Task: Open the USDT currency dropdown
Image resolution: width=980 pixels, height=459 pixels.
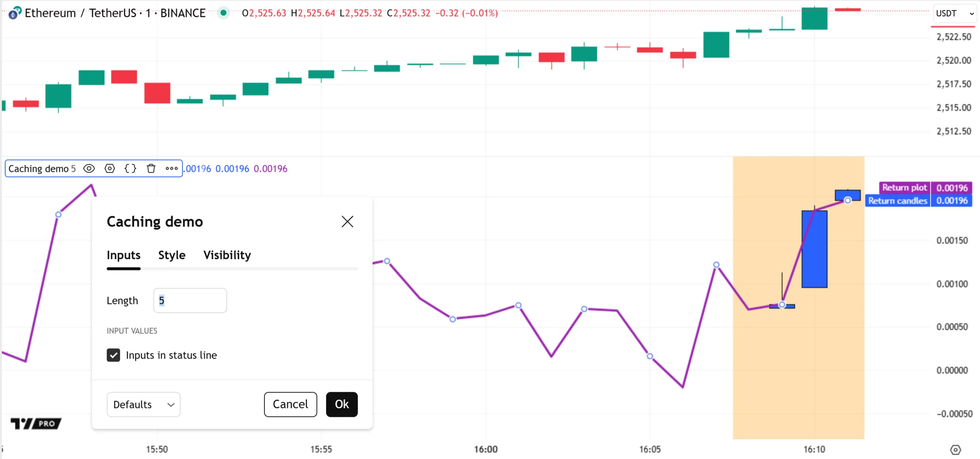Action: tap(955, 14)
